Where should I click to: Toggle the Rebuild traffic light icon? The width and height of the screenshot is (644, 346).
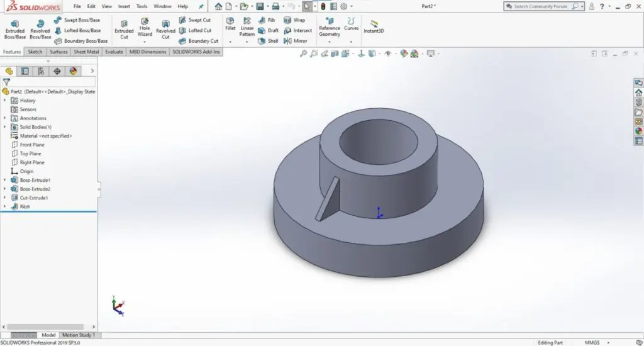(x=323, y=6)
